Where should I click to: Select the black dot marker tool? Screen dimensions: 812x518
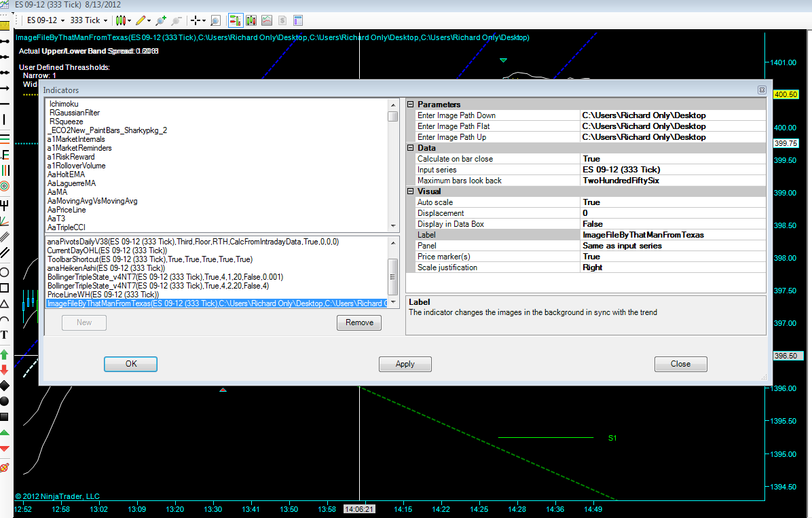pyautogui.click(x=5, y=401)
